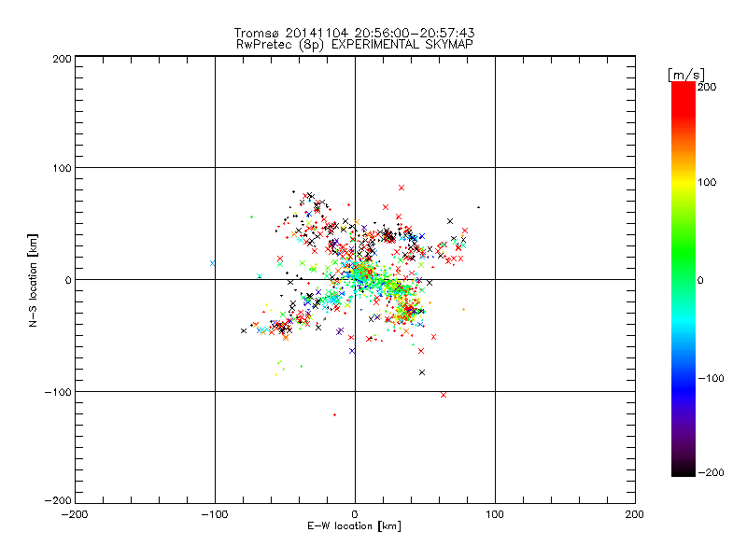
Task: Click the '[m/s]' colorbar unit label
Action: point(686,75)
